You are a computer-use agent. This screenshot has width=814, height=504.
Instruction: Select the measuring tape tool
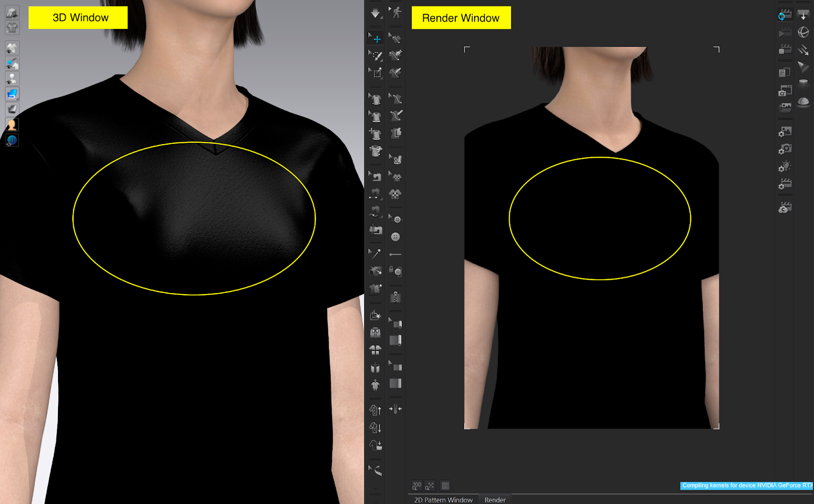375,470
